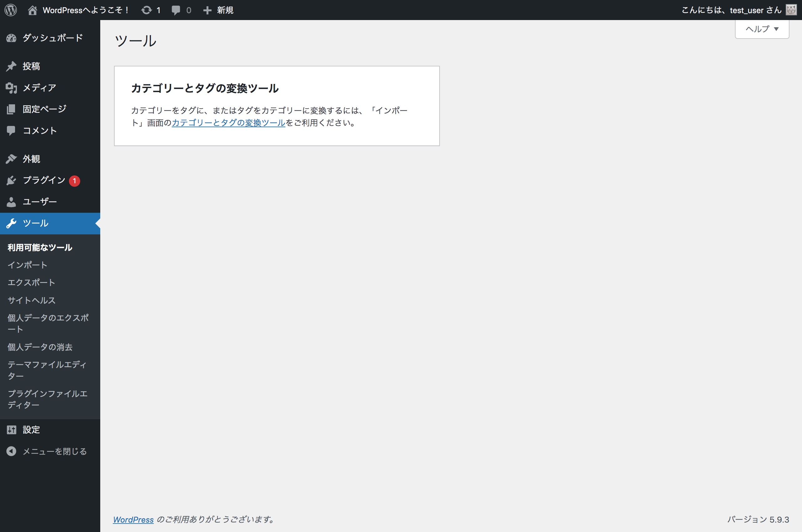
Task: Click the red plugin update badge
Action: 74,181
